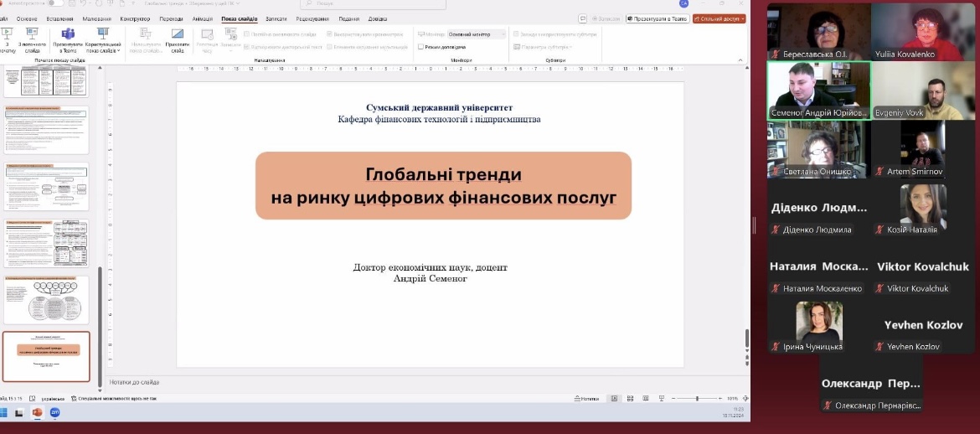Open the Design ribbon tab
Image resolution: width=980 pixels, height=434 pixels.
click(x=135, y=18)
